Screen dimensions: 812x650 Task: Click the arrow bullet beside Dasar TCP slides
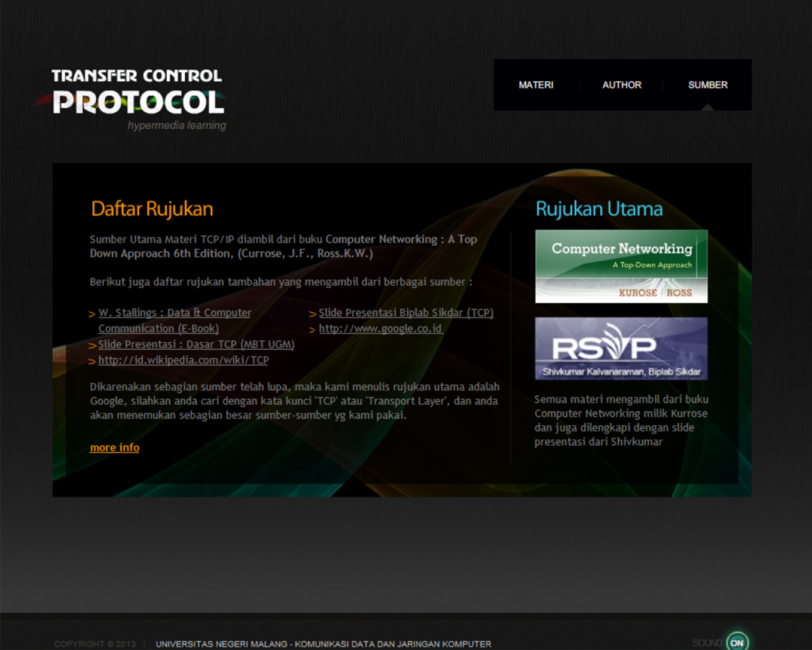coord(92,346)
